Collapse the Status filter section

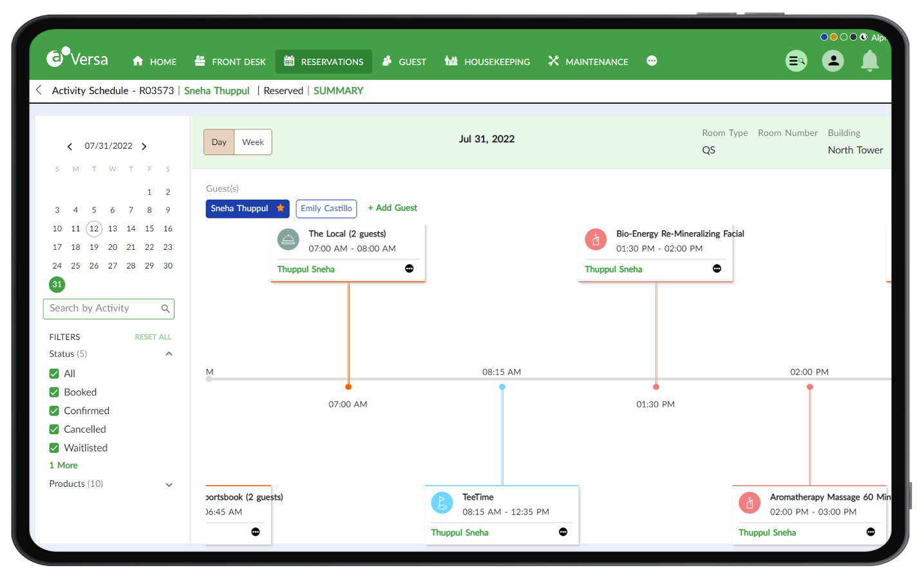click(169, 354)
